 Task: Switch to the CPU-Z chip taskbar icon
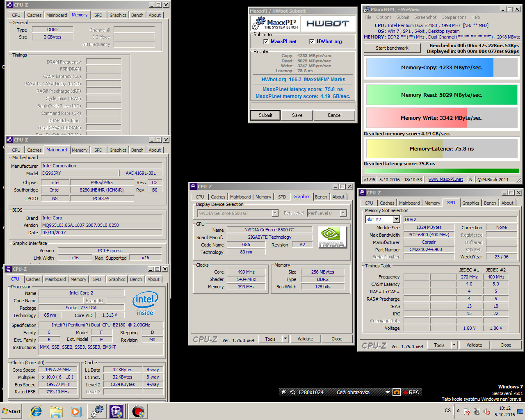(x=116, y=411)
